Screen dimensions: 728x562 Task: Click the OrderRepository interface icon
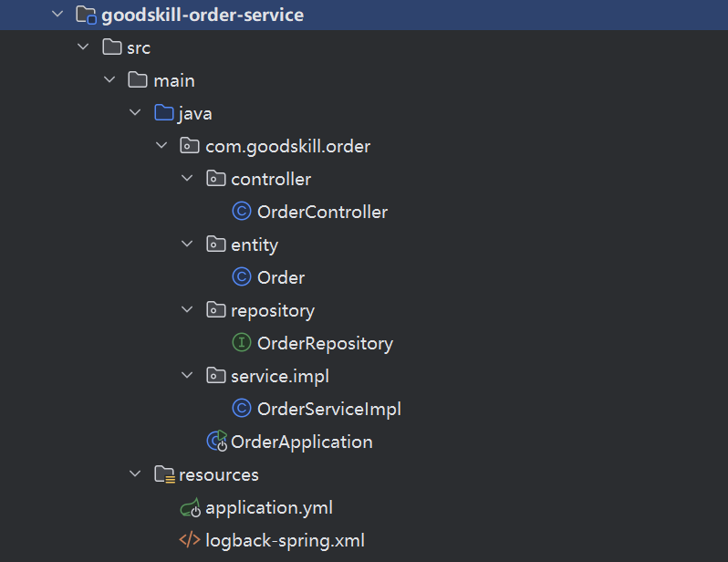point(242,343)
